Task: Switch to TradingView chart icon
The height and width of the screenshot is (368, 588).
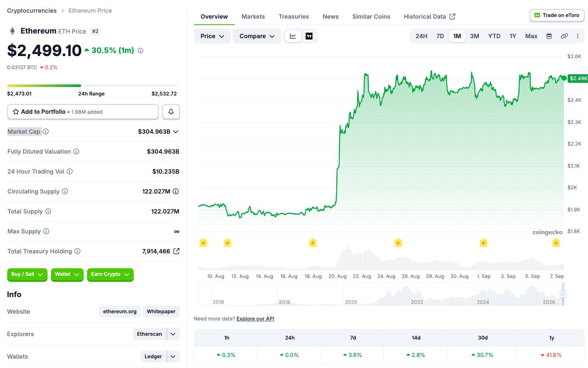Action: pyautogui.click(x=309, y=36)
